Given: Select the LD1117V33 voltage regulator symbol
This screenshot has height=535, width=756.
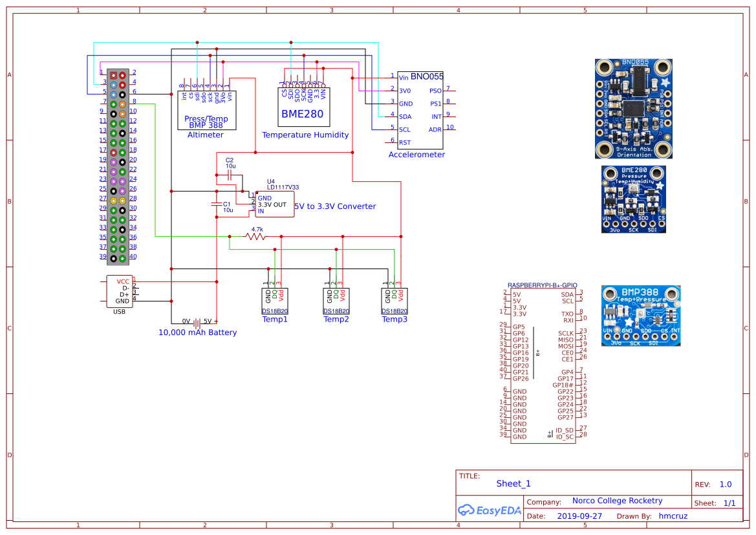Looking at the screenshot, I should pyautogui.click(x=274, y=204).
